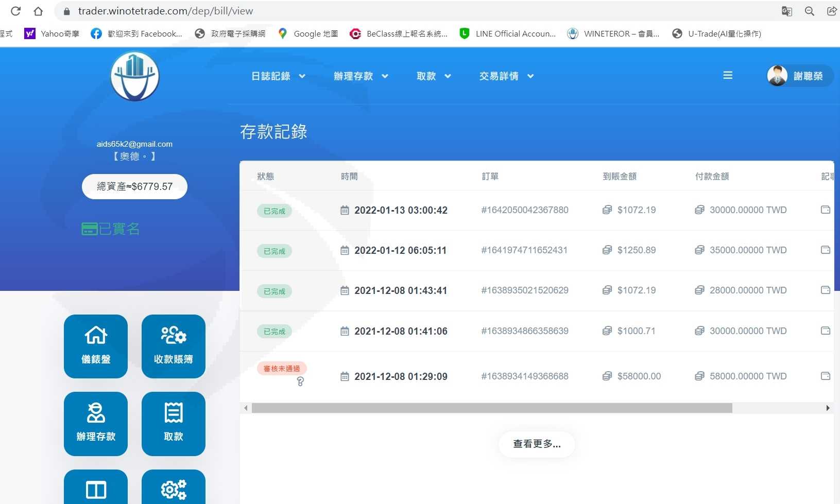Click the 總資產≈$6779.57 balance button
The width and height of the screenshot is (840, 504).
134,186
